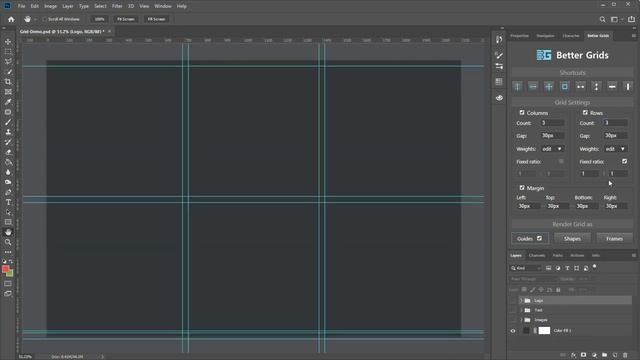Select the Lasso tool

[x=8, y=62]
